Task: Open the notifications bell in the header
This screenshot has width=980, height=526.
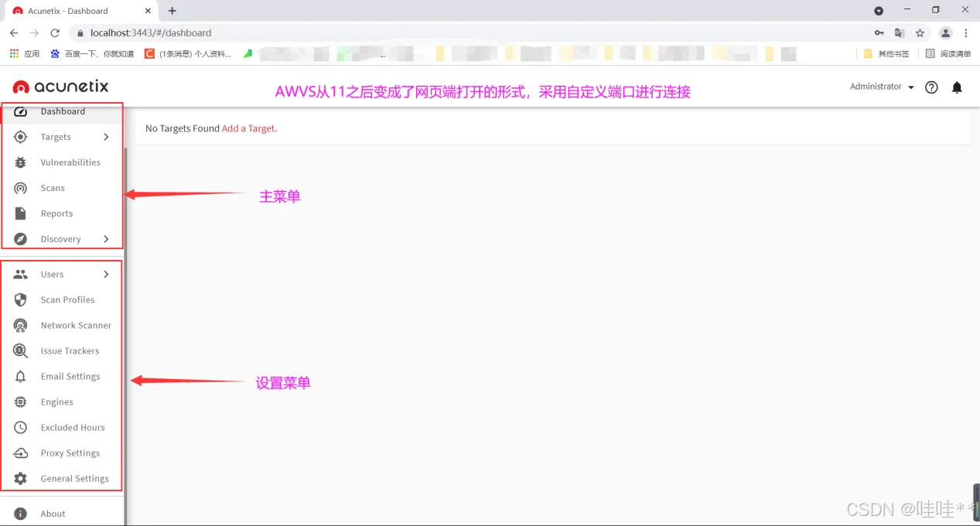Action: [957, 87]
